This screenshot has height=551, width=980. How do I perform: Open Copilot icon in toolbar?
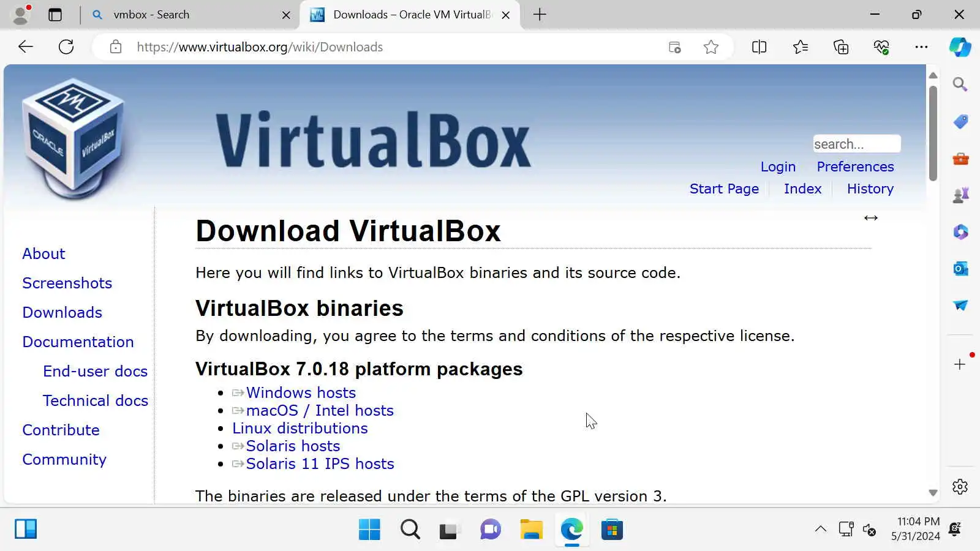pyautogui.click(x=960, y=47)
